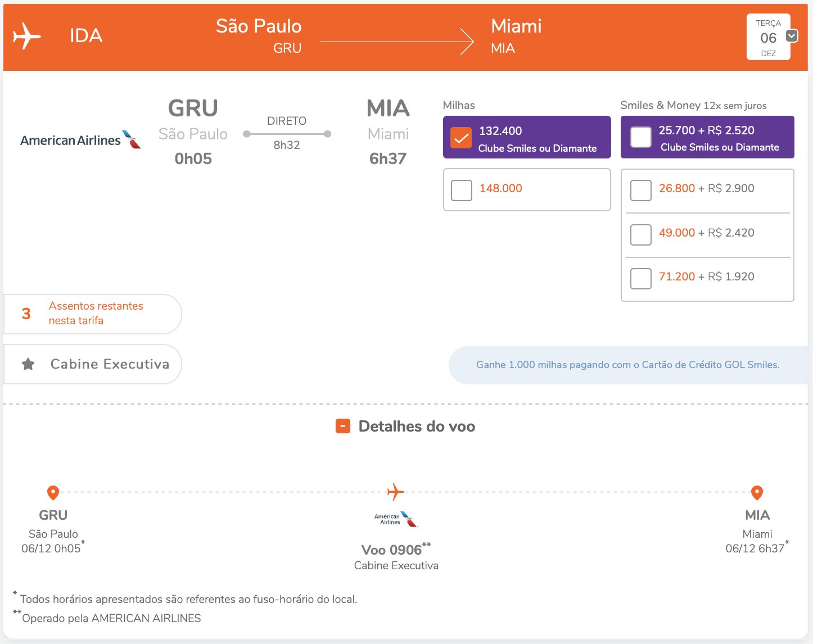The height and width of the screenshot is (644, 813).
Task: Click the white airplane icon beside IDA
Action: (27, 36)
